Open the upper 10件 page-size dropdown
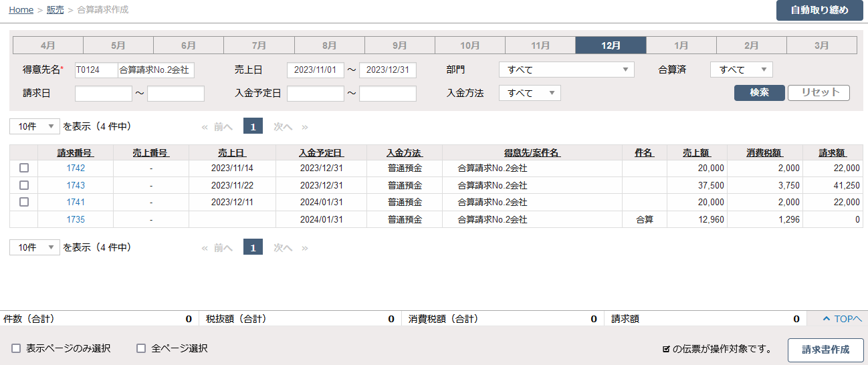868x365 pixels. coord(35,126)
